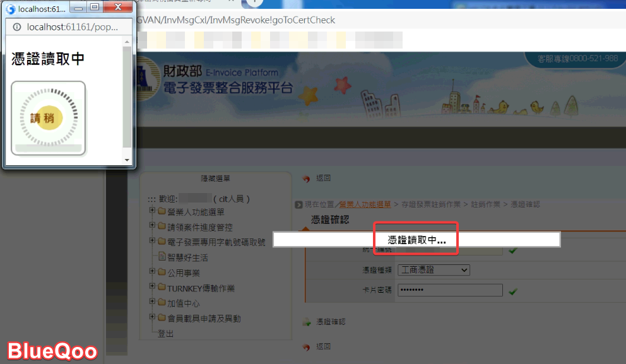Click the 憑證確認 submit icon
This screenshot has width=626, height=364.
(307, 322)
